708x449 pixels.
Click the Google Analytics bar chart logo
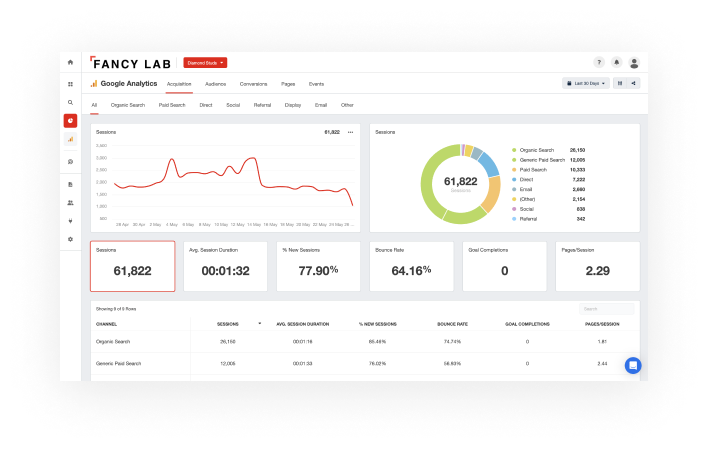tap(94, 84)
